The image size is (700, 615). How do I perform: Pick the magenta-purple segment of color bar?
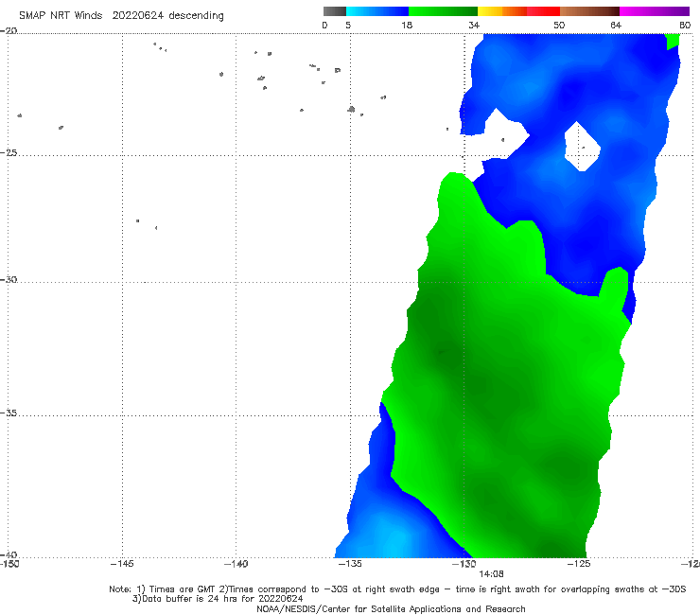655,11
